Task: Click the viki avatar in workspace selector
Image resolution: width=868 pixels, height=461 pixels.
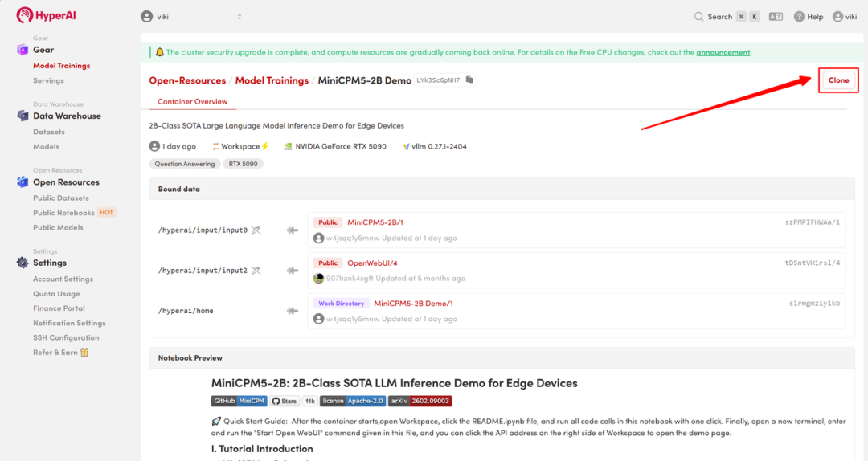Action: 147,17
